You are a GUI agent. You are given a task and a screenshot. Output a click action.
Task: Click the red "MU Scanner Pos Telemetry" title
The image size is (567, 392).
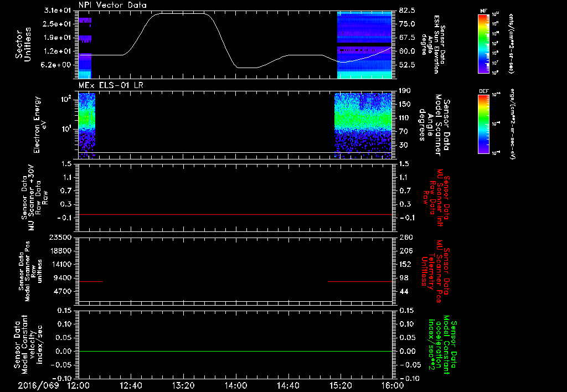435,271
